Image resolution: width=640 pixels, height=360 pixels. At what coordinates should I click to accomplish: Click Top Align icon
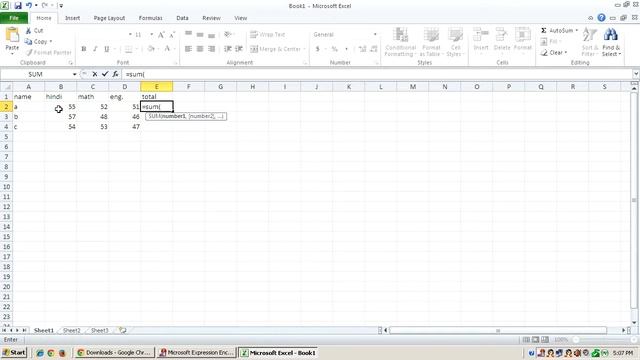pyautogui.click(x=188, y=34)
